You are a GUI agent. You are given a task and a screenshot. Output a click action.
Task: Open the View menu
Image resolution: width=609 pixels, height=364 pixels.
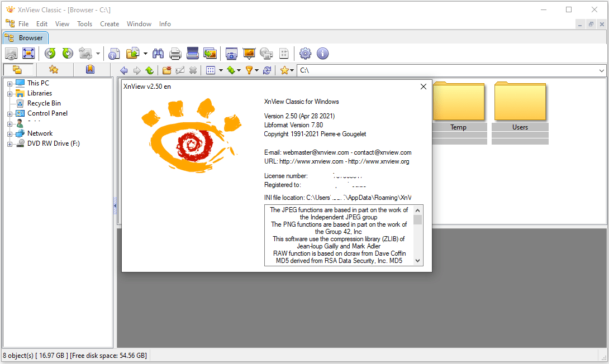[62, 24]
